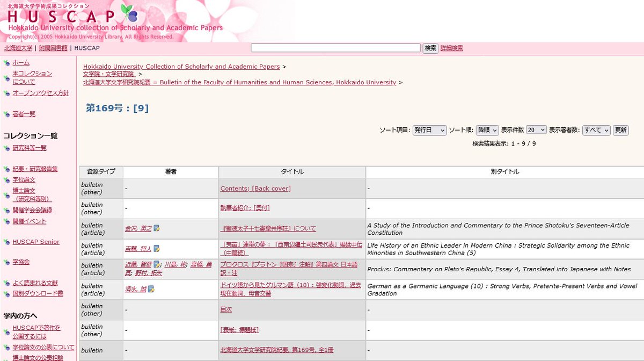Screen dimensions: 644x361
Task: Open 本コレクションについて in the sidebar
Action: coord(32,78)
